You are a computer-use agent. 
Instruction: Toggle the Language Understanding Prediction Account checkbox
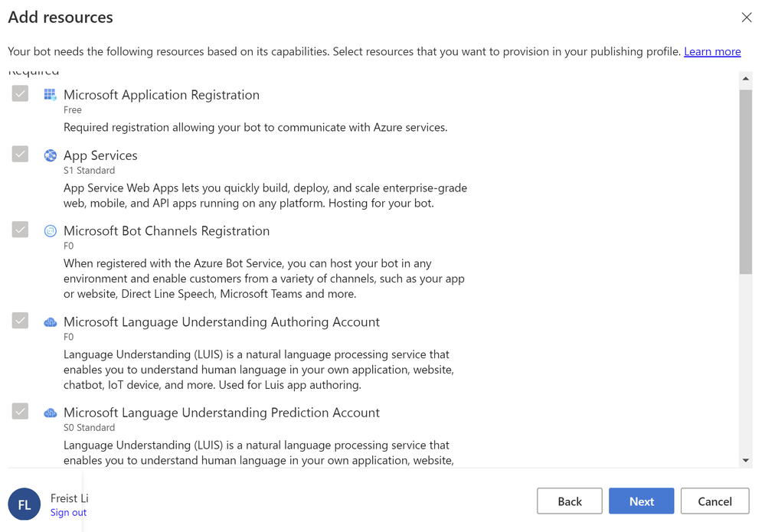[x=21, y=411]
